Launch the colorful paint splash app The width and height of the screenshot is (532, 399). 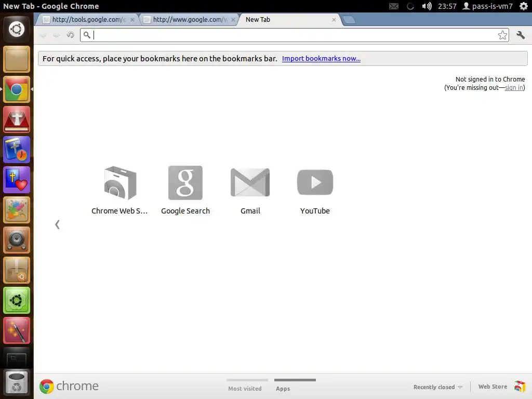pyautogui.click(x=17, y=210)
